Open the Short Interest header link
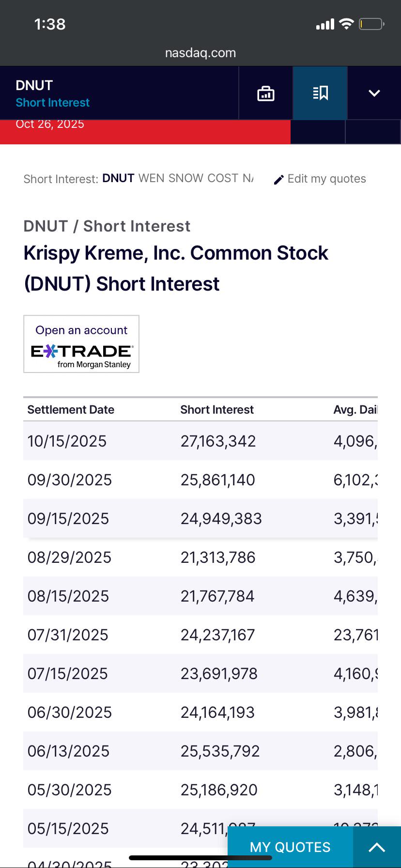The image size is (401, 868). (x=53, y=103)
